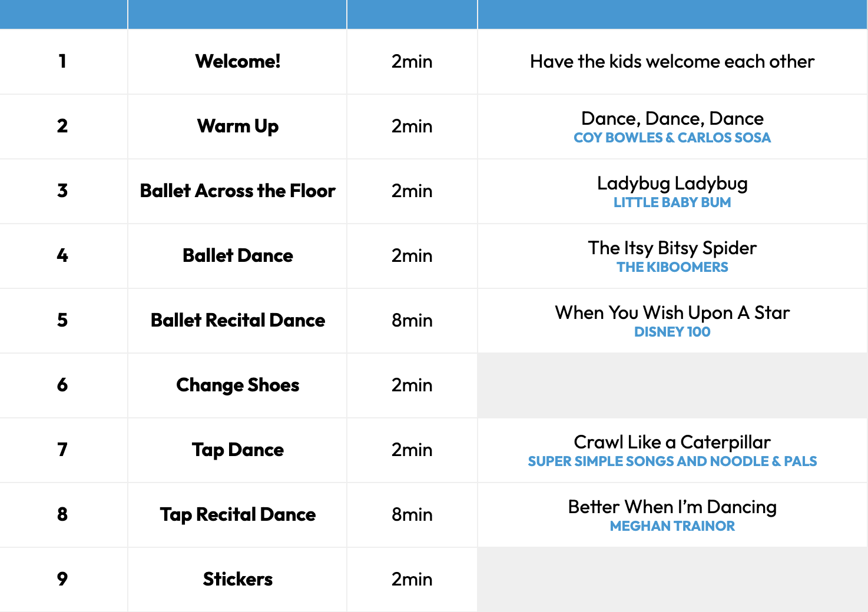Select the 8min duration for Ballet Recital Dance
Viewport: 868px width, 612px height.
[x=412, y=321]
